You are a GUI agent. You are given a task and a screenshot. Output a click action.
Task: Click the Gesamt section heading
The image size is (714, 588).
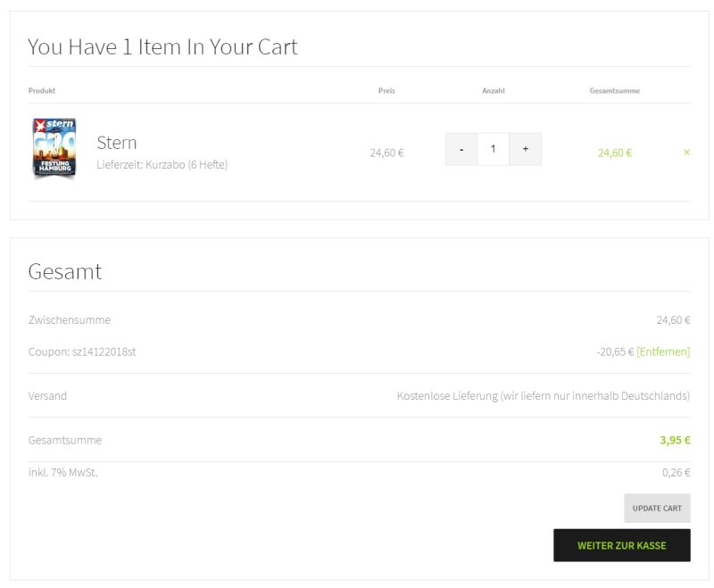point(65,271)
